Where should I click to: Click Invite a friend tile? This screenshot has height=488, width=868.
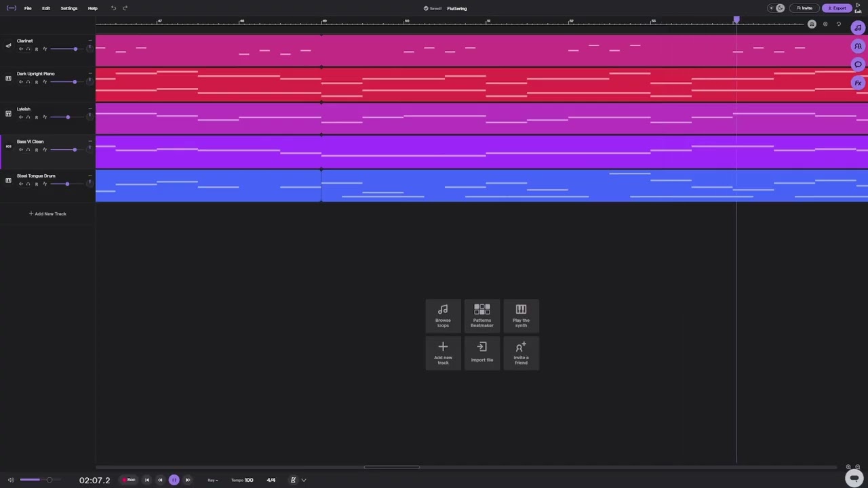[521, 353]
